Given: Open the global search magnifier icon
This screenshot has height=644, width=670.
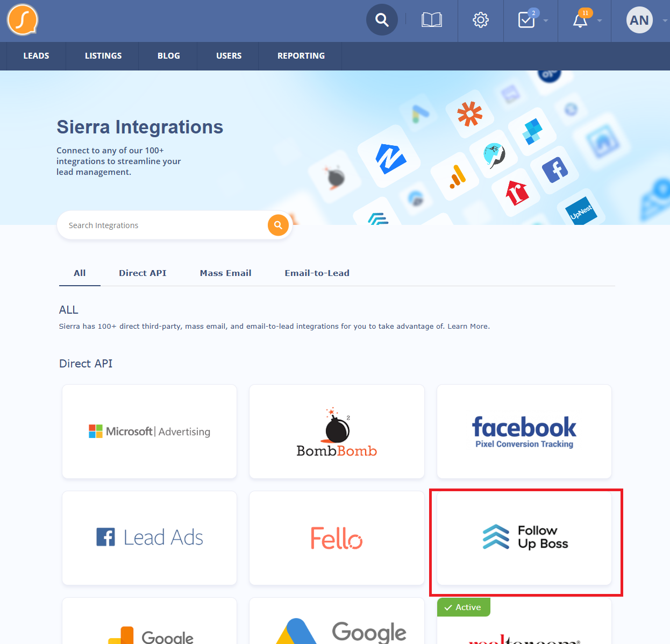Looking at the screenshot, I should pyautogui.click(x=382, y=20).
